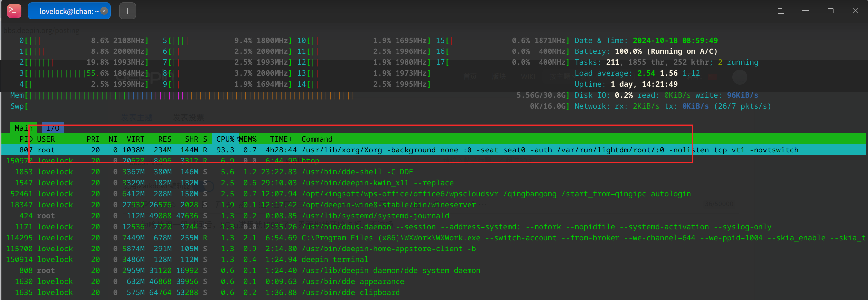Viewport: 868px width, 300px height.
Task: Click the CPU 3 usage meter
Action: click(84, 73)
